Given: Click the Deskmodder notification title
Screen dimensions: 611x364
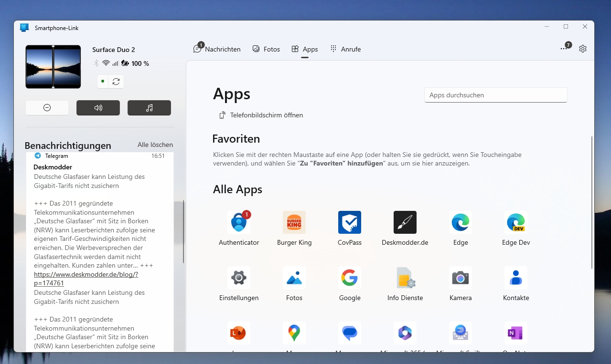Looking at the screenshot, I should 53,167.
